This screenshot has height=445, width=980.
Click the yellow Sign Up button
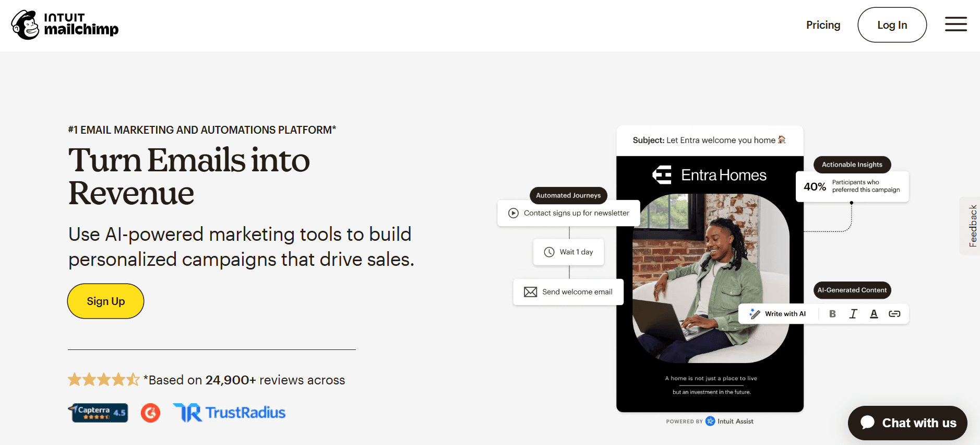click(x=105, y=301)
